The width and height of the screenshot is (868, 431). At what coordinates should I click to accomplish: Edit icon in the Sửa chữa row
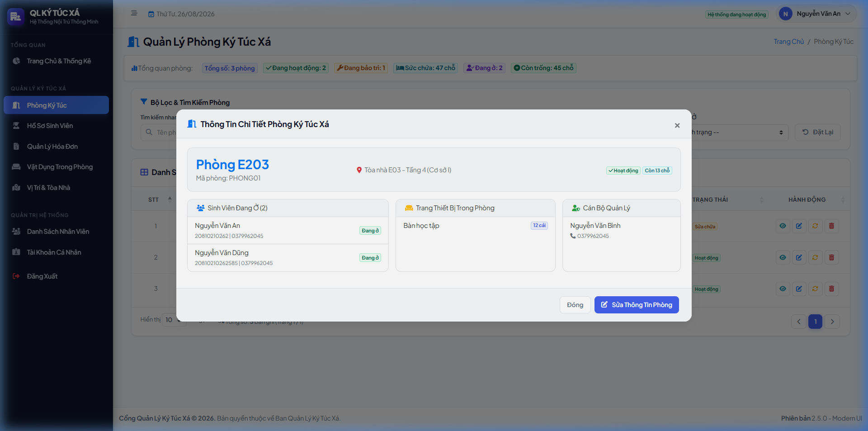point(799,226)
